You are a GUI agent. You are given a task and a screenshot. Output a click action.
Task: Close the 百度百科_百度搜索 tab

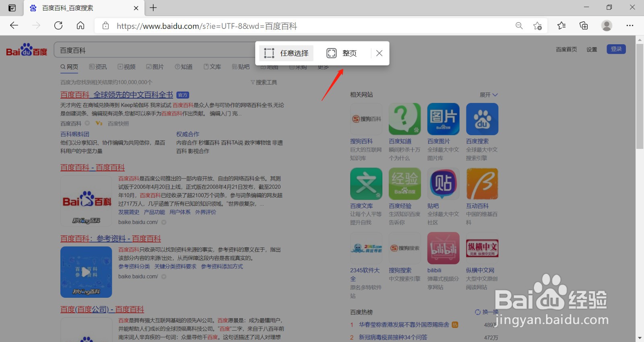136,8
